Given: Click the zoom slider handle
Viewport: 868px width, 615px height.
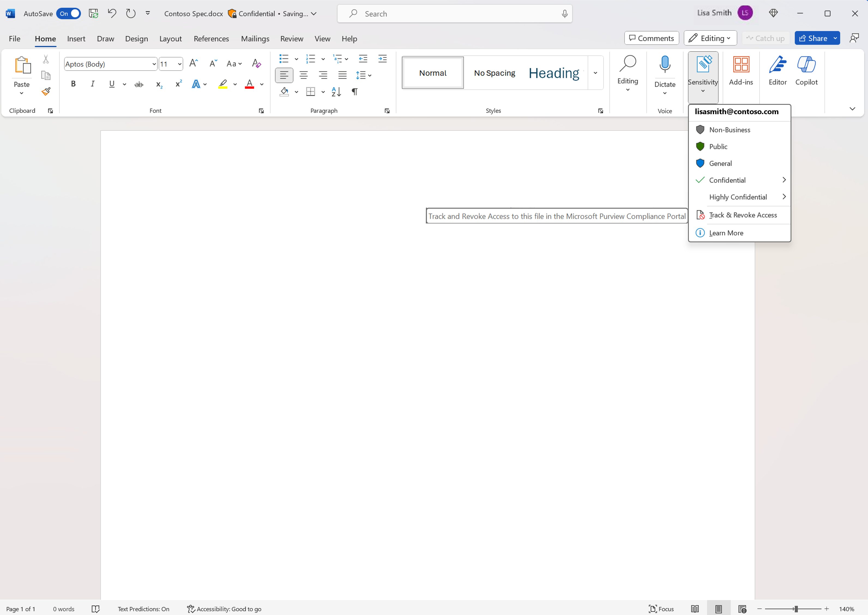Looking at the screenshot, I should [x=796, y=609].
